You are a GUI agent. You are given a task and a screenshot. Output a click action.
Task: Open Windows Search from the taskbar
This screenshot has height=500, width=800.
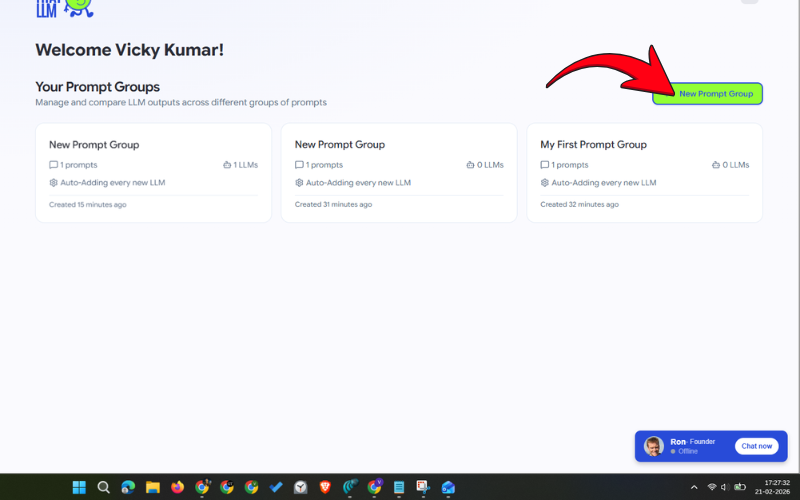pos(104,487)
